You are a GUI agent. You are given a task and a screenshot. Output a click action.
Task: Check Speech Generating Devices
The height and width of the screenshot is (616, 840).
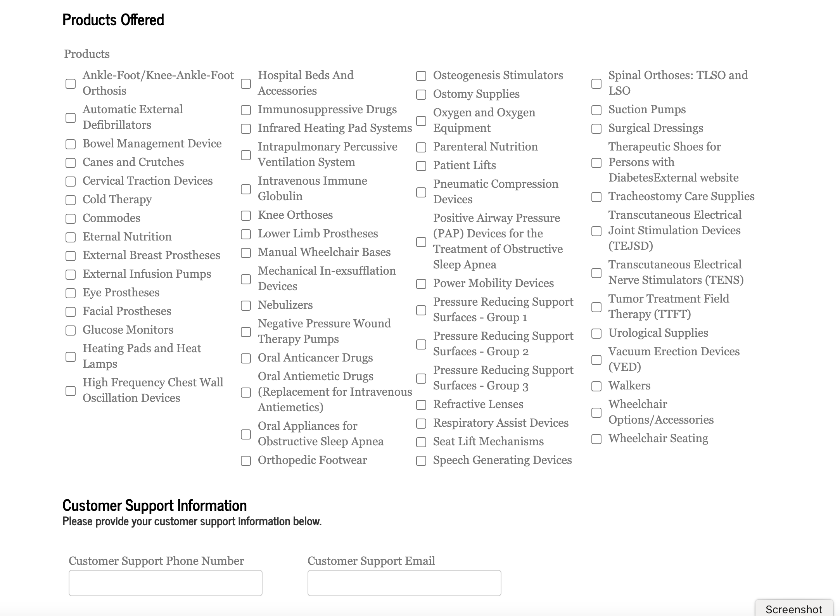421,461
